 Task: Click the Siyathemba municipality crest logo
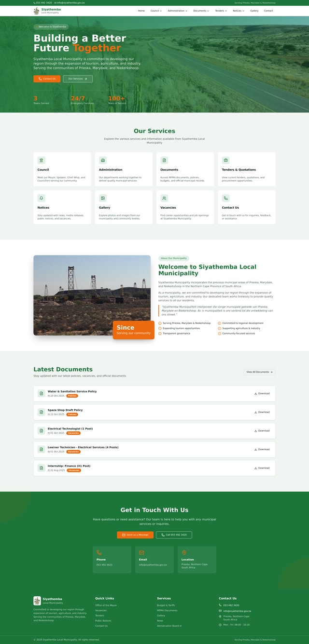[x=37, y=11]
